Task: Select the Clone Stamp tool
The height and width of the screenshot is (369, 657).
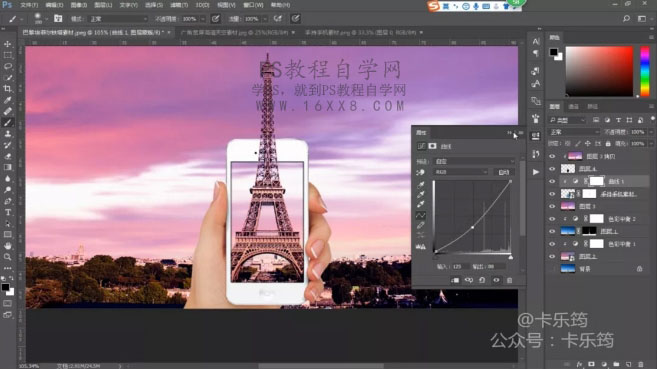Action: pos(8,134)
